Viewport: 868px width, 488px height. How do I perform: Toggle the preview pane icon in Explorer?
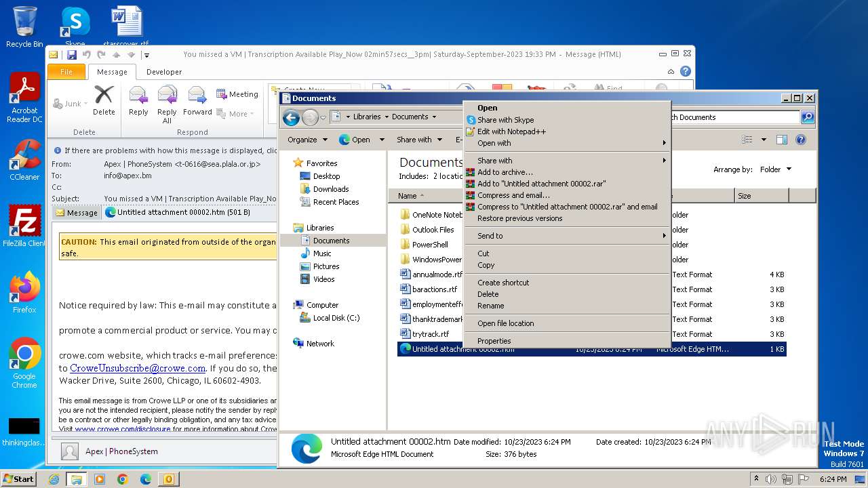(x=781, y=140)
